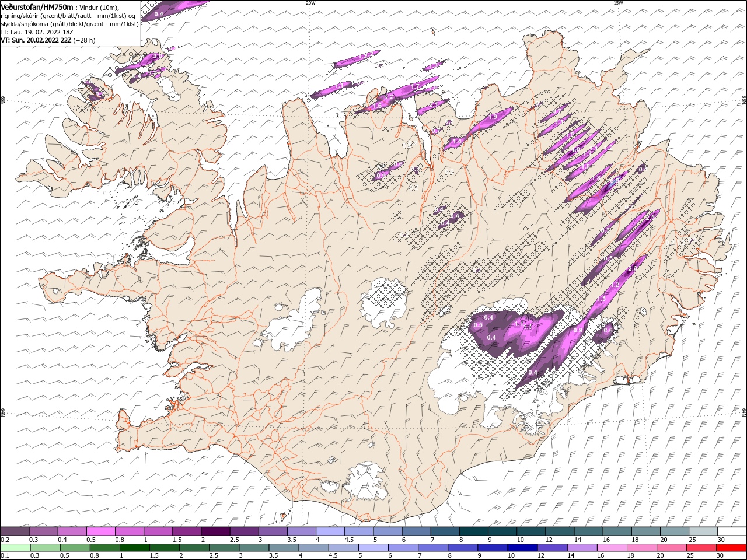
Task: Pick the teal 10 swatch in snow scale
Action: tap(531, 531)
